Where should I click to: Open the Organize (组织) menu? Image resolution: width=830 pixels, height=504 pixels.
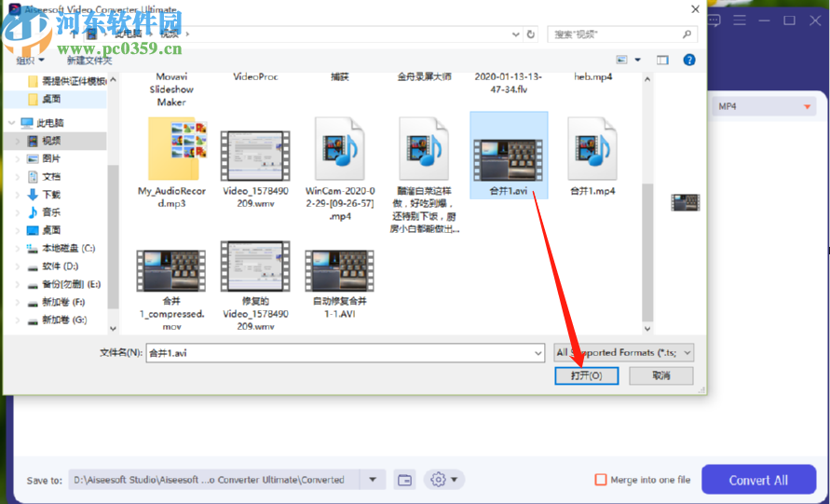tap(30, 61)
